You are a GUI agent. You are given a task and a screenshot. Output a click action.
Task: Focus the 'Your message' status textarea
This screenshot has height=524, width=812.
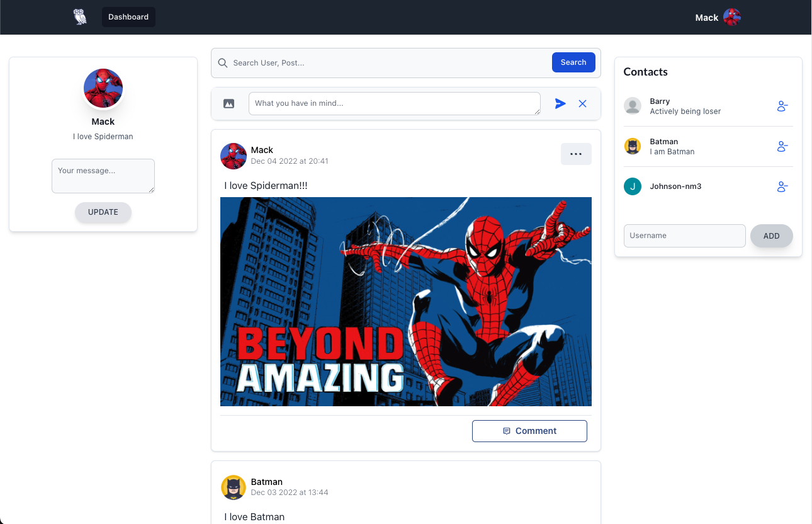tap(103, 176)
